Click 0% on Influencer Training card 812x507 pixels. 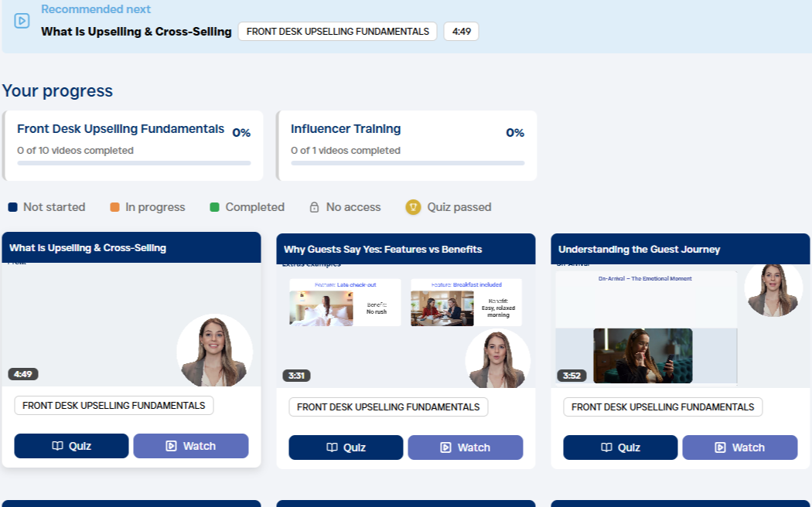pyautogui.click(x=515, y=133)
